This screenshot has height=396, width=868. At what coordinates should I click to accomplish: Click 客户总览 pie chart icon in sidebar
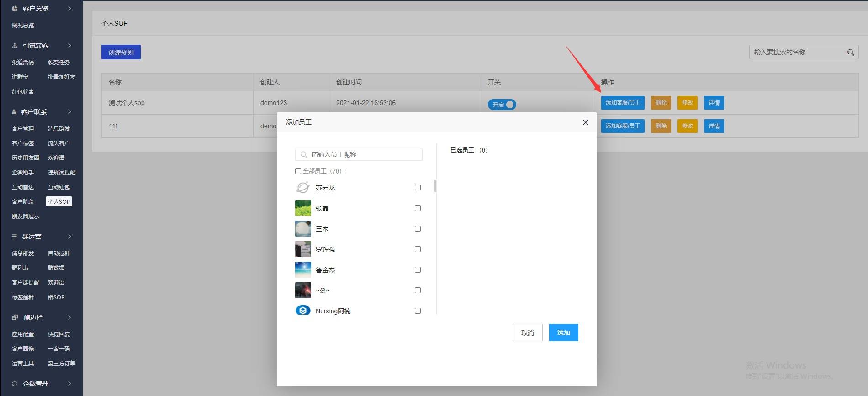(x=15, y=8)
